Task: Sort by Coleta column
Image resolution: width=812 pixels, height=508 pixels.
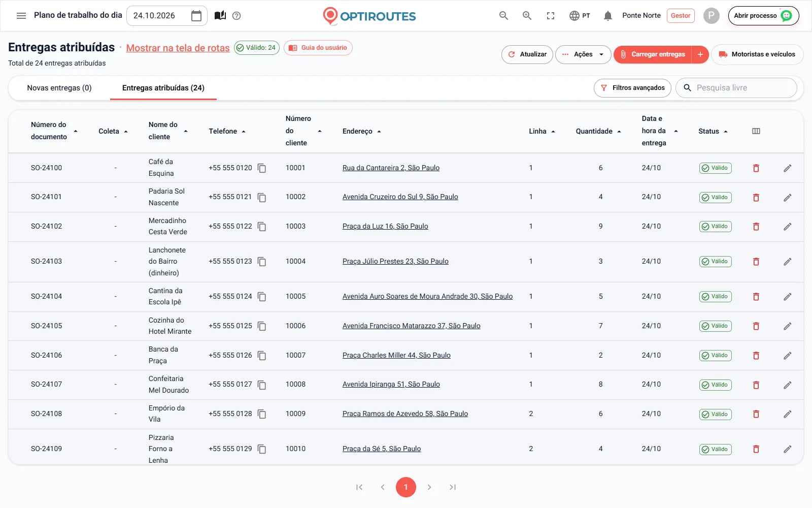Action: pyautogui.click(x=113, y=131)
